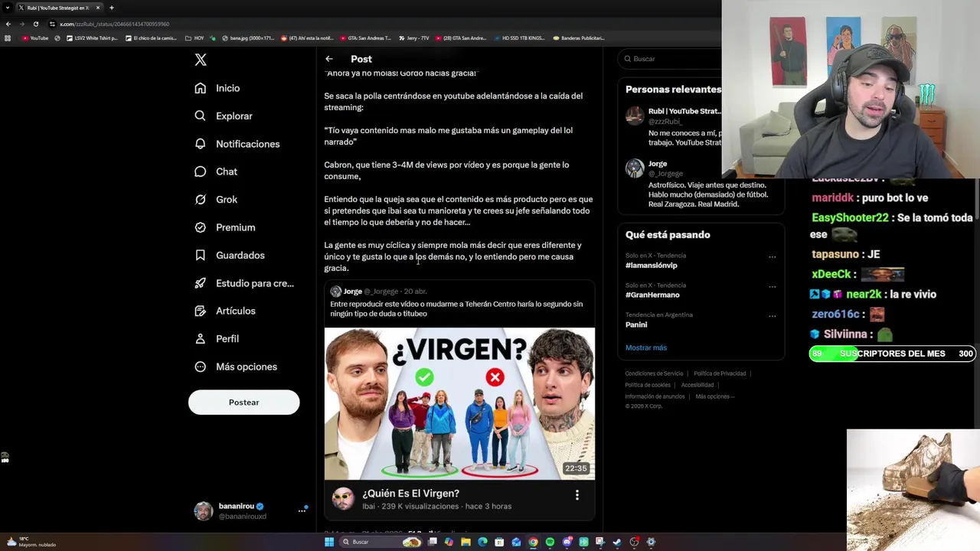Viewport: 980px width, 551px height.
Task: Open the account switcher three-dot menu
Action: [302, 510]
